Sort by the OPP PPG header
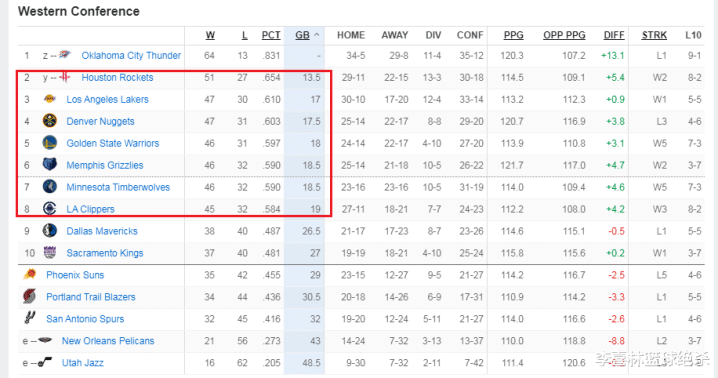 (564, 35)
